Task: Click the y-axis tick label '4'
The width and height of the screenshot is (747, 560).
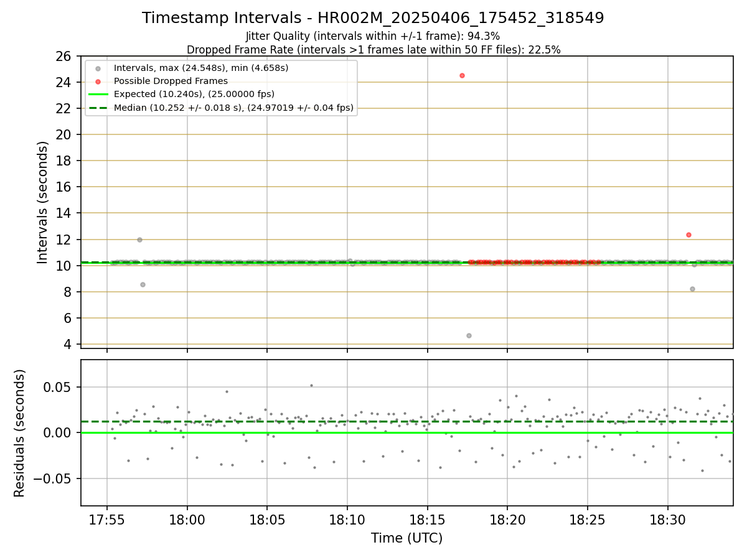Action: tap(68, 345)
